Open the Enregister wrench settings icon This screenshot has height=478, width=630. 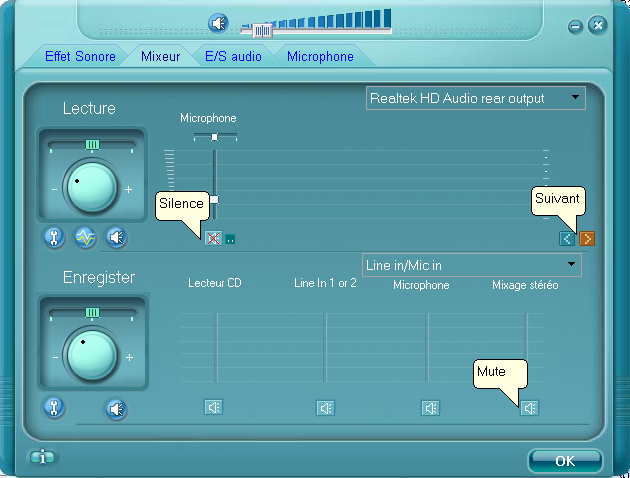(x=54, y=407)
